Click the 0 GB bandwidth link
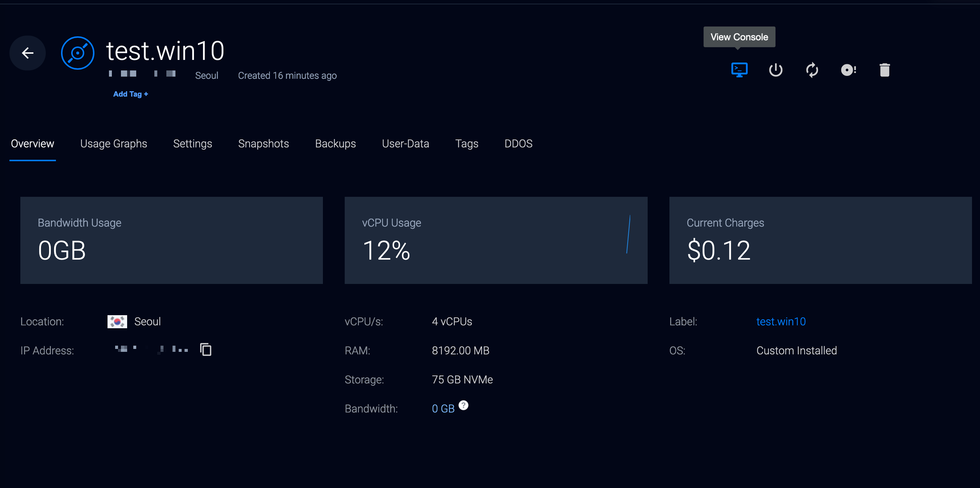Viewport: 980px width, 488px height. click(x=443, y=408)
